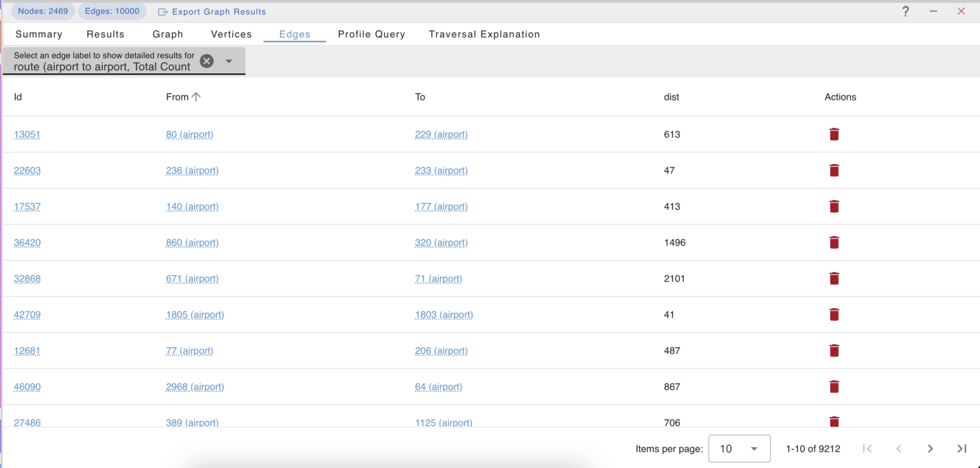The image size is (980, 468).
Task: Open help using the question mark icon
Action: (905, 11)
